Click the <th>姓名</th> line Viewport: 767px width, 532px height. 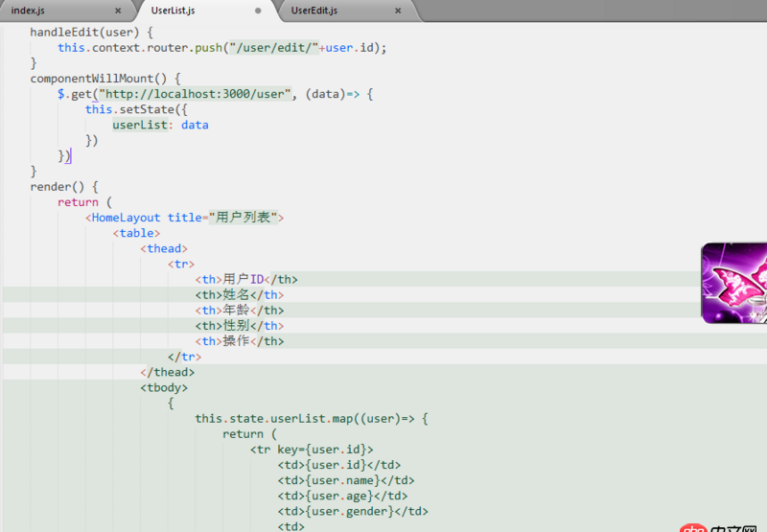point(239,295)
